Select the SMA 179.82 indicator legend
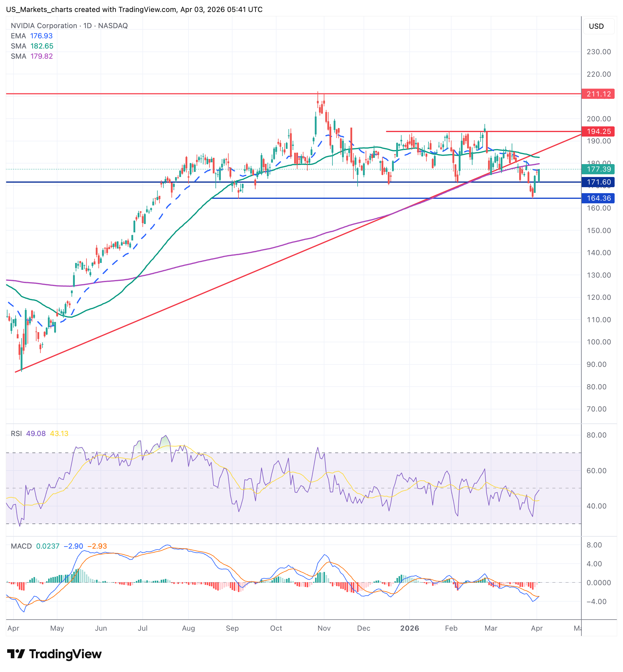Screen dimensions: 623x672 pos(32,56)
